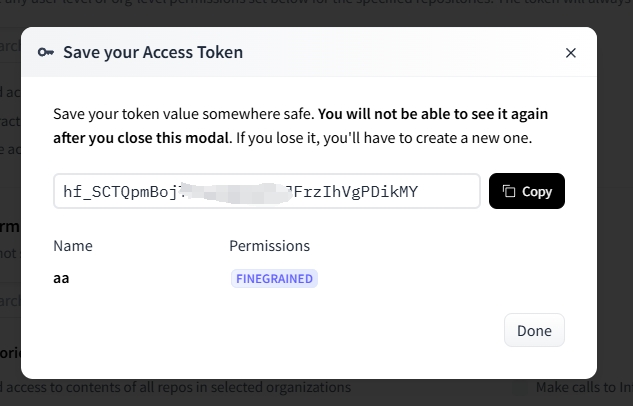Click the Name column label

pos(73,246)
